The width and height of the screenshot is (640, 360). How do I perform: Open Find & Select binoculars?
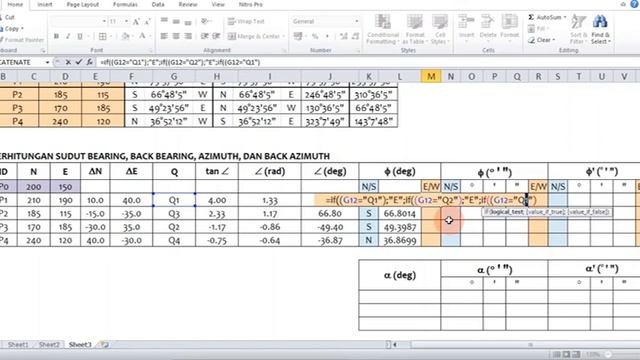click(600, 29)
